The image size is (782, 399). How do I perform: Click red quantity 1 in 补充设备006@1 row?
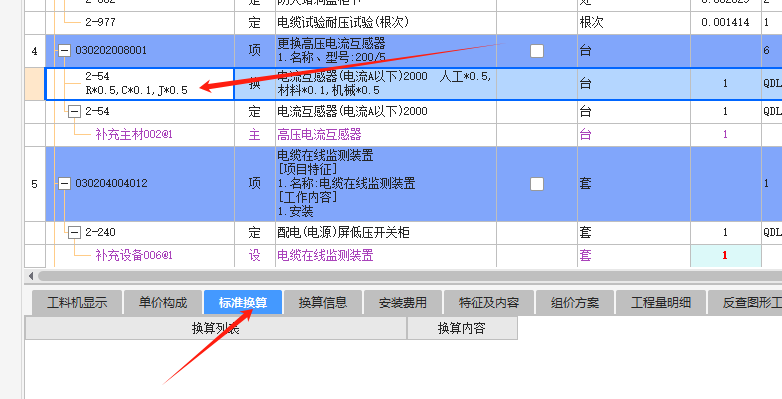click(x=725, y=255)
